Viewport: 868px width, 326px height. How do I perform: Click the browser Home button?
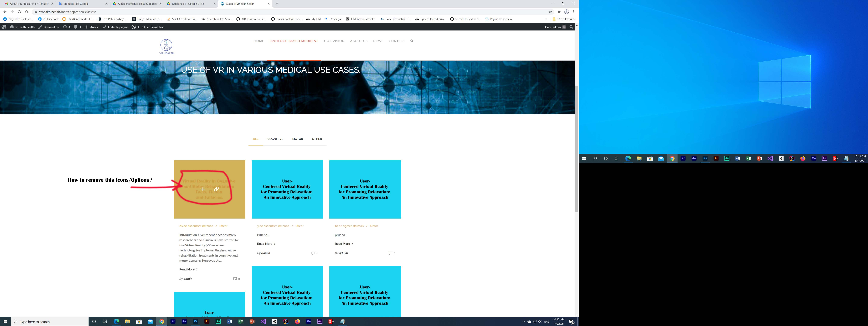pos(27,12)
